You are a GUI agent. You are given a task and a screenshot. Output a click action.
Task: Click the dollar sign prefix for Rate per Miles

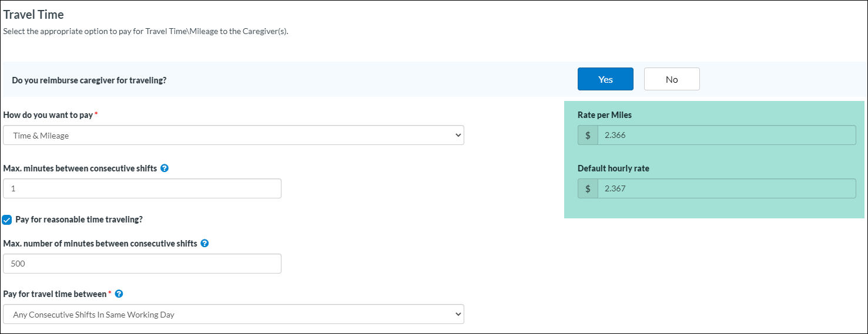click(588, 135)
